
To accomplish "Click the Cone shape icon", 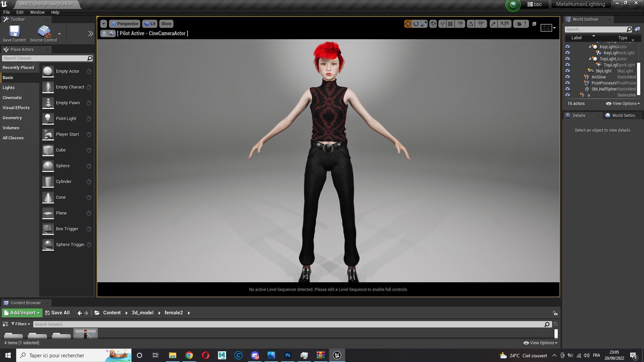I will pos(48,197).
